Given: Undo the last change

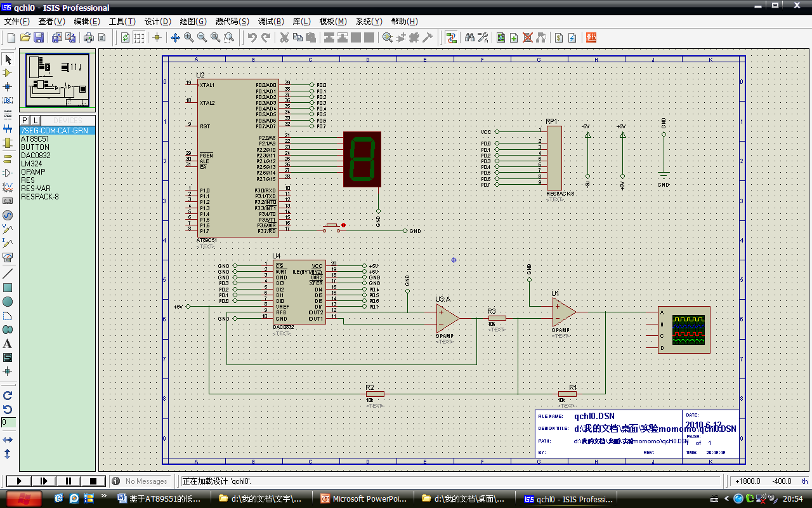Looking at the screenshot, I should (252, 37).
